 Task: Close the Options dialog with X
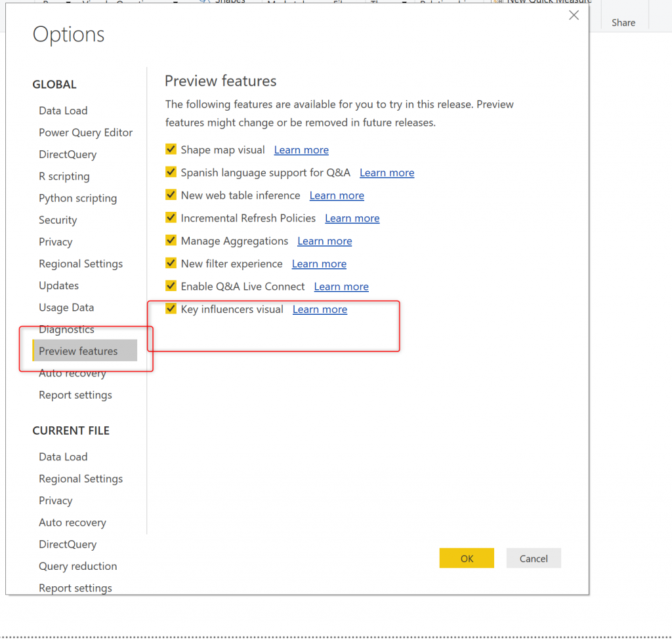574,16
